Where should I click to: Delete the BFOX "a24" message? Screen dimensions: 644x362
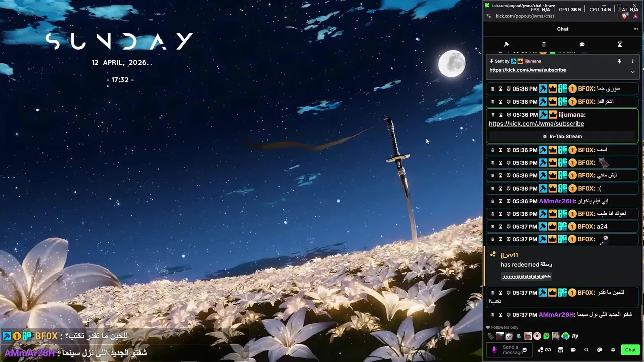(x=493, y=227)
